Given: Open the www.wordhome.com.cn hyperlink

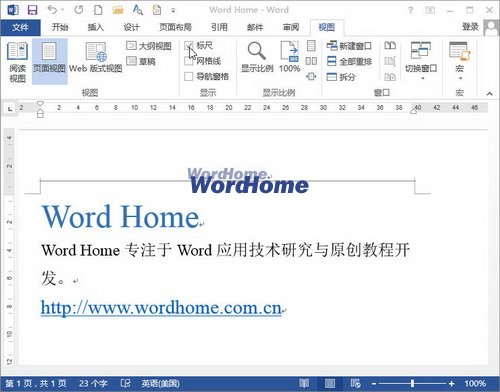Looking at the screenshot, I should click(x=161, y=307).
